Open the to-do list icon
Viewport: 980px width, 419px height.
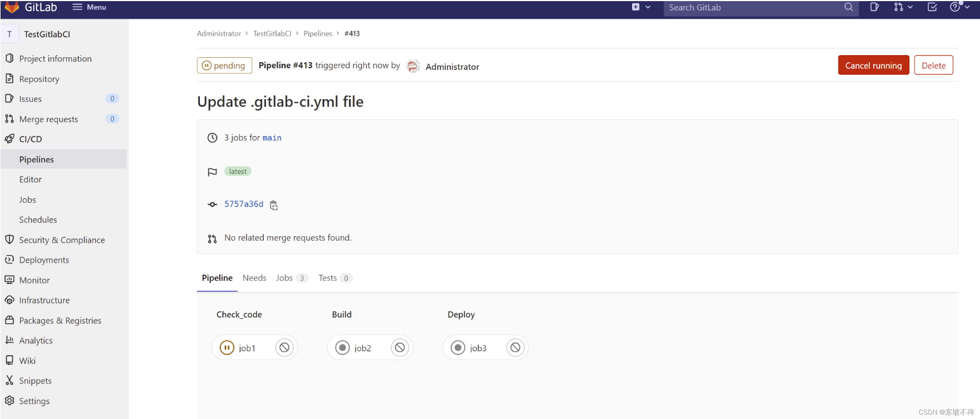pyautogui.click(x=932, y=7)
